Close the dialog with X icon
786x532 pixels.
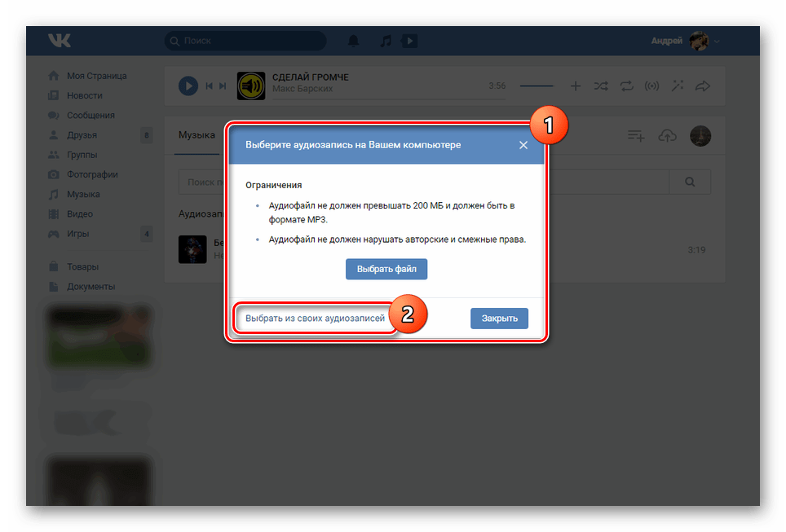(x=523, y=145)
